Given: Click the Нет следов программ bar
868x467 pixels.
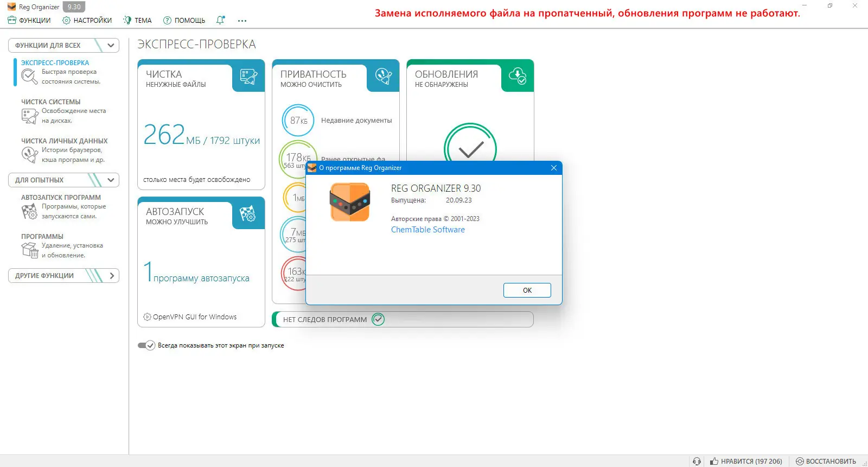Looking at the screenshot, I should tap(403, 319).
